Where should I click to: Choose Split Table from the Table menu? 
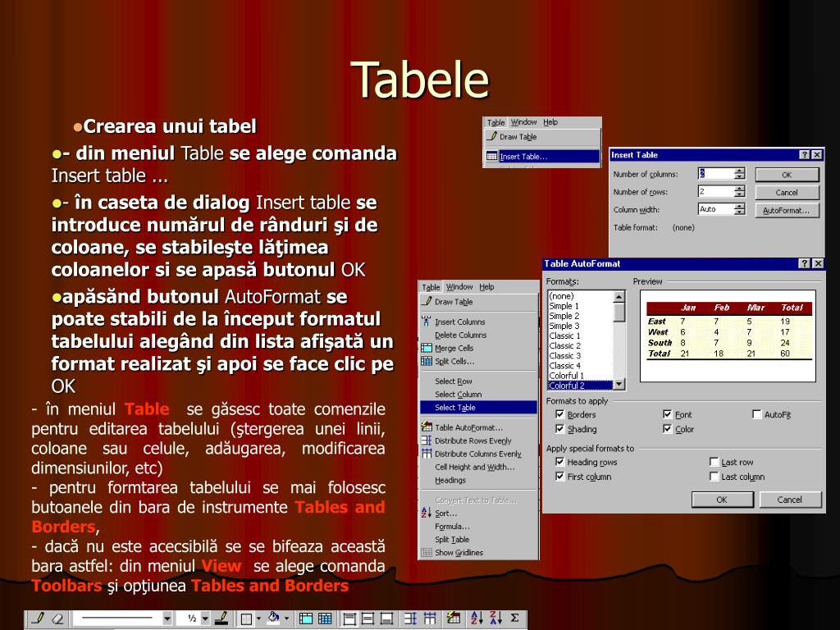coord(478,540)
